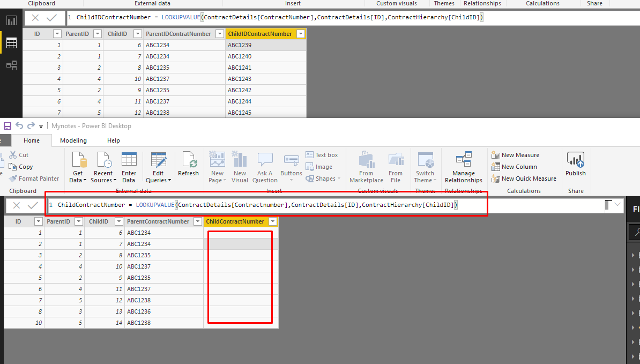This screenshot has width=640, height=364.
Task: Insert a New Visual
Action: click(240, 167)
